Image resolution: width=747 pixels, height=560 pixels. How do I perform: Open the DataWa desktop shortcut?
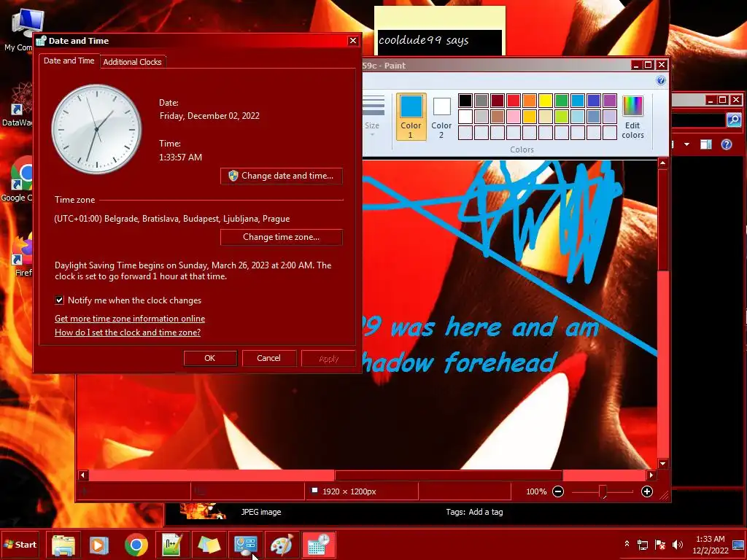(x=18, y=105)
